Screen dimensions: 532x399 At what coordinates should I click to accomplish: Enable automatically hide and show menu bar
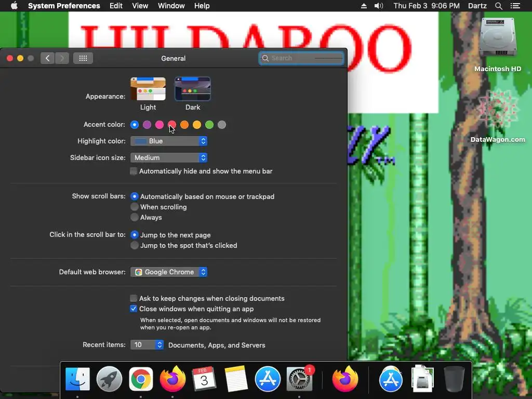134,171
